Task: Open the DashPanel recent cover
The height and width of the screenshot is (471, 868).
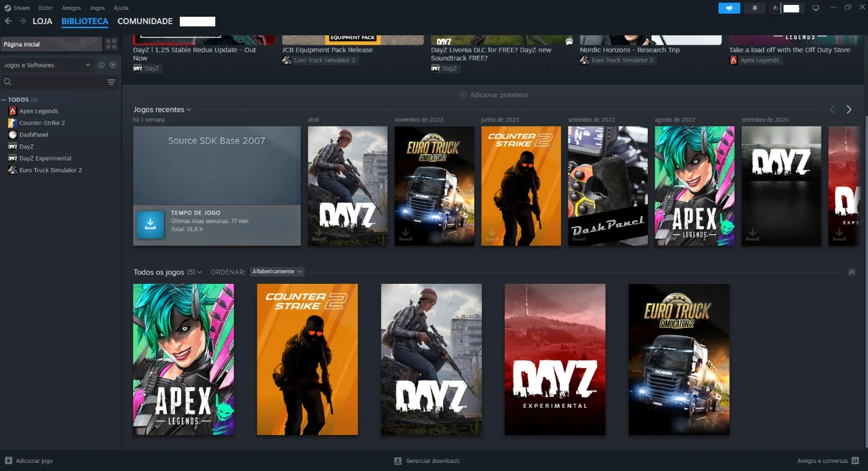Action: 608,186
